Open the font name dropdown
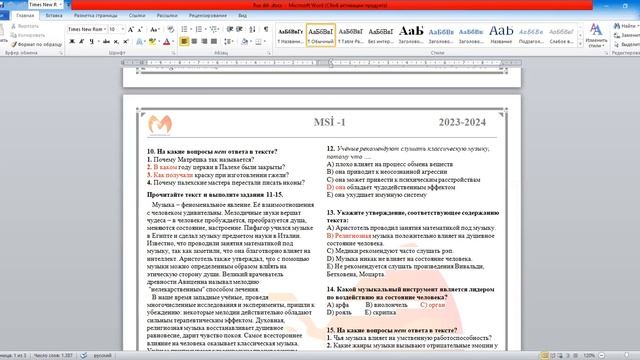This screenshot has width=640, height=360. click(105, 29)
